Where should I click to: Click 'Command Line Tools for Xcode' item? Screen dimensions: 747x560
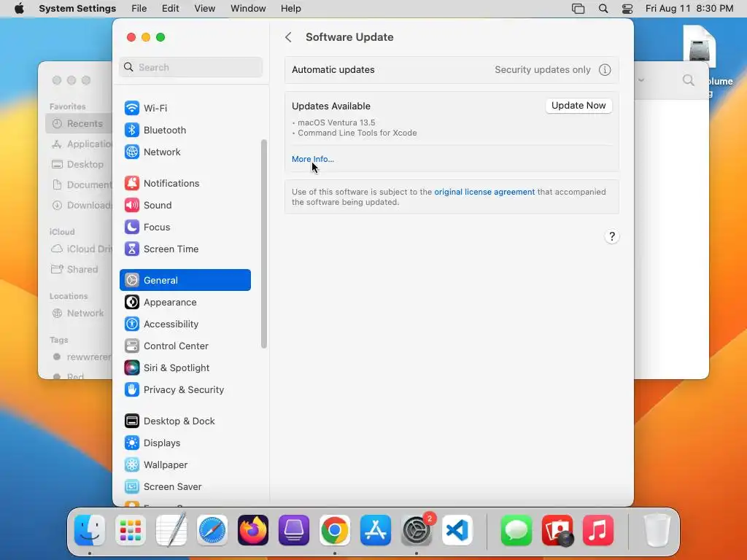pos(357,133)
